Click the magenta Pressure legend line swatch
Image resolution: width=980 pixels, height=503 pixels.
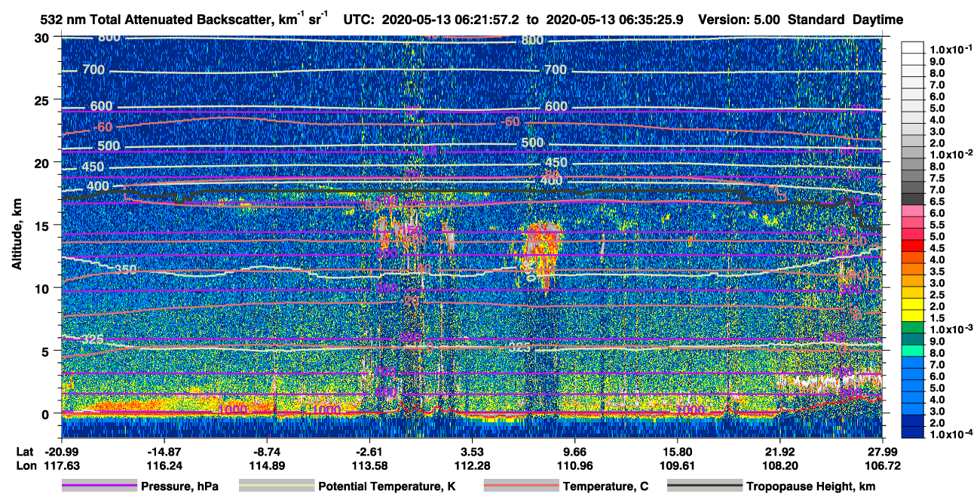click(98, 486)
